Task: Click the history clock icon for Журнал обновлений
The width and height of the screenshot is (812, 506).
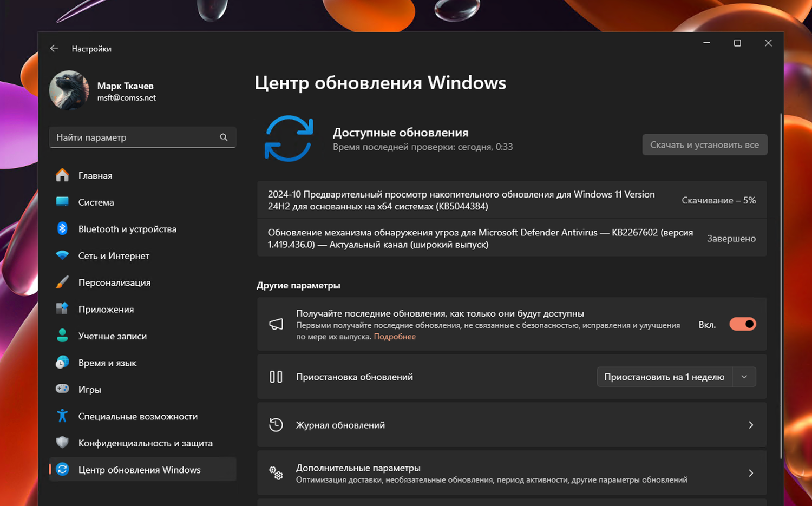Action: [276, 425]
